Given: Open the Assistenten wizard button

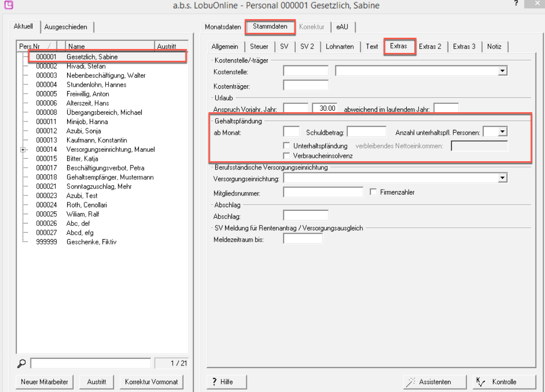Looking at the screenshot, I should point(428,382).
